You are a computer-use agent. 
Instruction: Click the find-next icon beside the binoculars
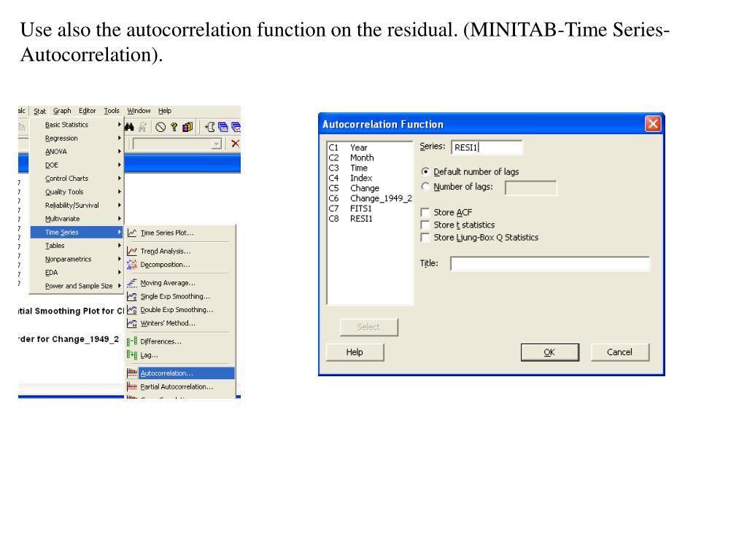click(x=142, y=127)
